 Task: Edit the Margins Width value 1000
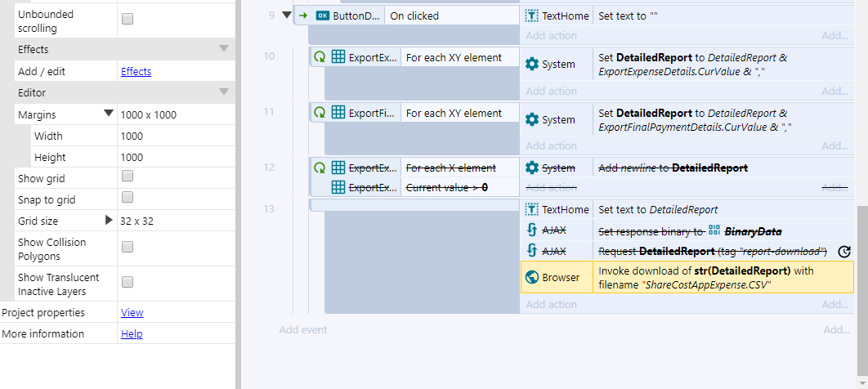176,136
